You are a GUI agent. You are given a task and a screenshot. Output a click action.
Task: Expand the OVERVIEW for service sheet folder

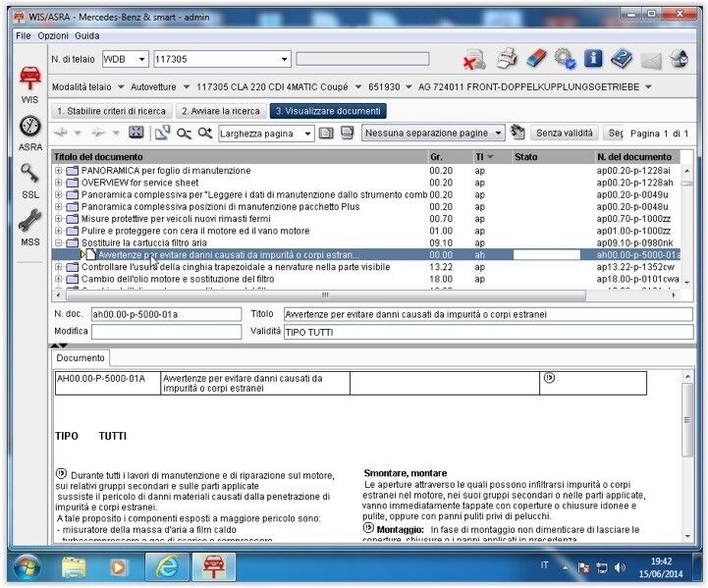[x=58, y=183]
